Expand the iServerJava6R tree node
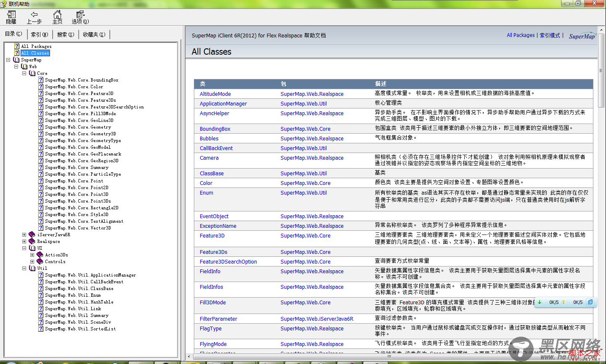The height and width of the screenshot is (364, 606). click(24, 235)
